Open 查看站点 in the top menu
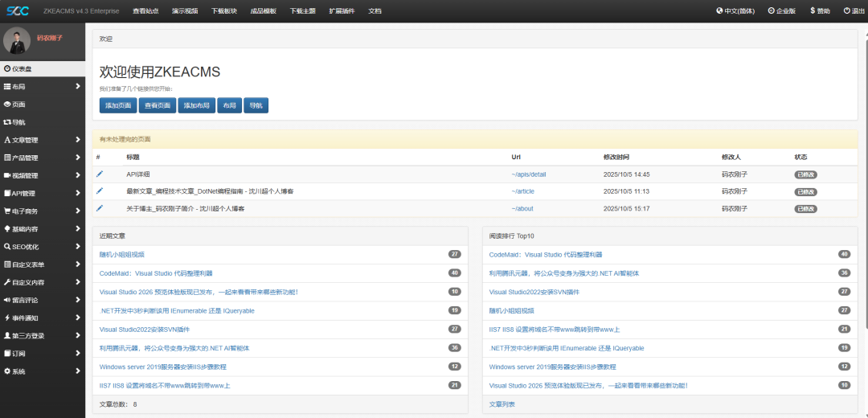The height and width of the screenshot is (418, 868). [x=145, y=11]
